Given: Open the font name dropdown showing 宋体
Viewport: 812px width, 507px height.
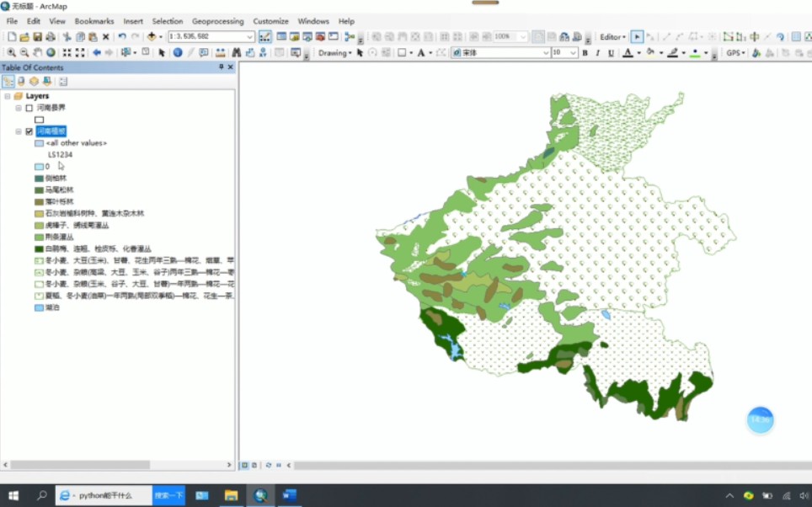Looking at the screenshot, I should [545, 53].
